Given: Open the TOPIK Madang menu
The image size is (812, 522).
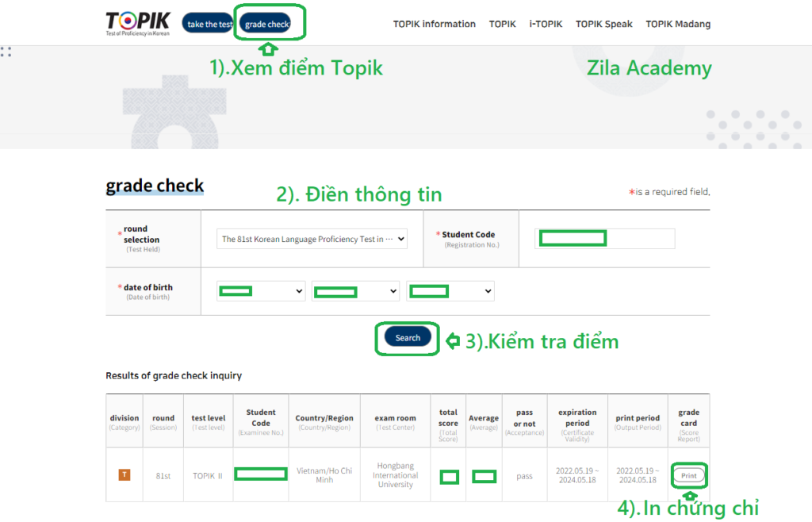Looking at the screenshot, I should [x=678, y=24].
